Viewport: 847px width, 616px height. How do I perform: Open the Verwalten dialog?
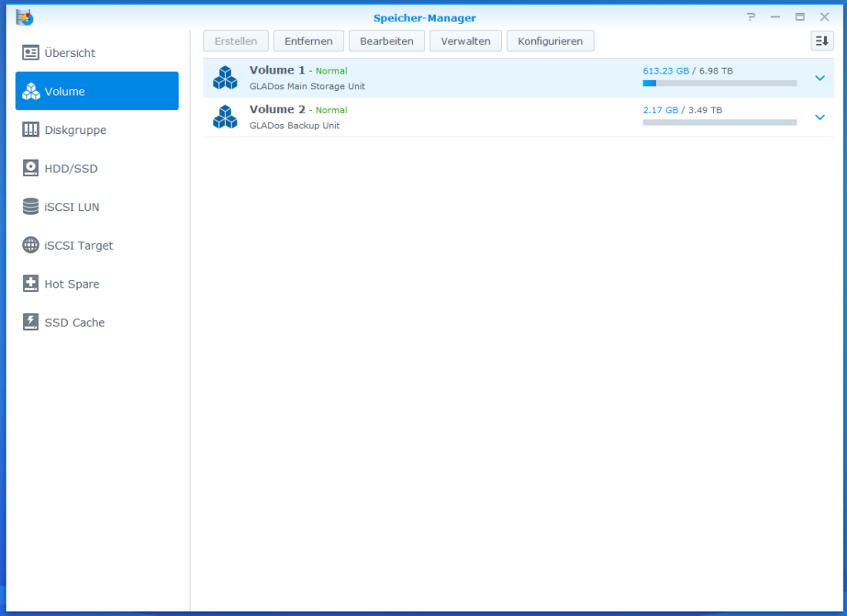coord(465,41)
